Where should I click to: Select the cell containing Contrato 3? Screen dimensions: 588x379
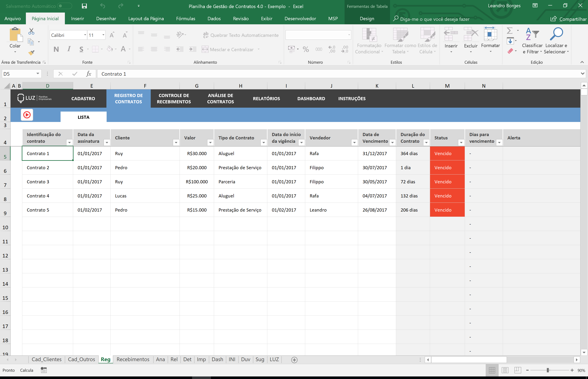(47, 182)
